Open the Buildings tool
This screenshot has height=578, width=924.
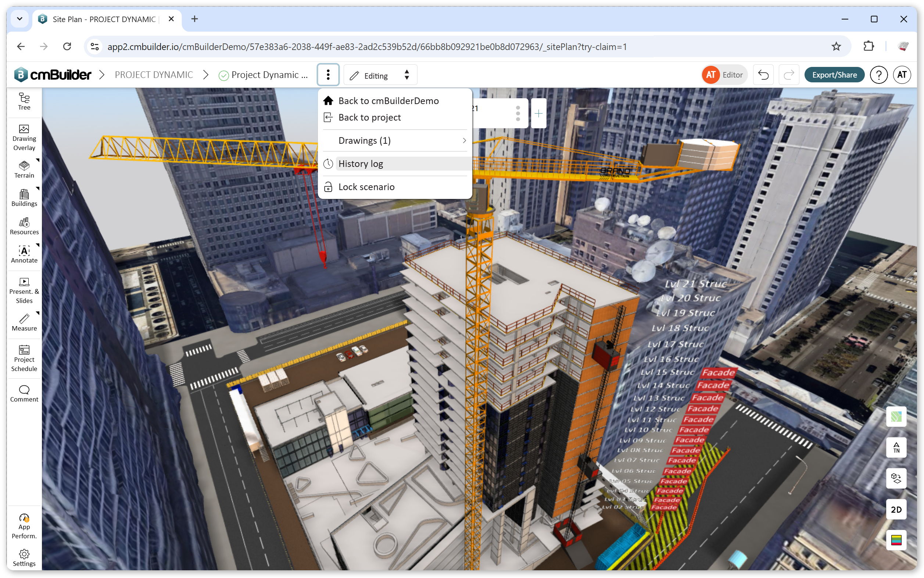[x=24, y=198]
